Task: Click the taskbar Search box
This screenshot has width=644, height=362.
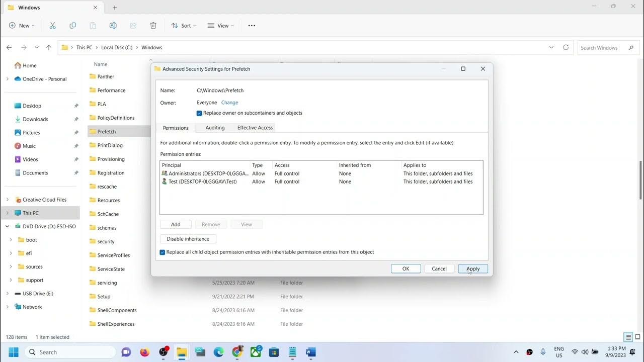Action: point(69,352)
